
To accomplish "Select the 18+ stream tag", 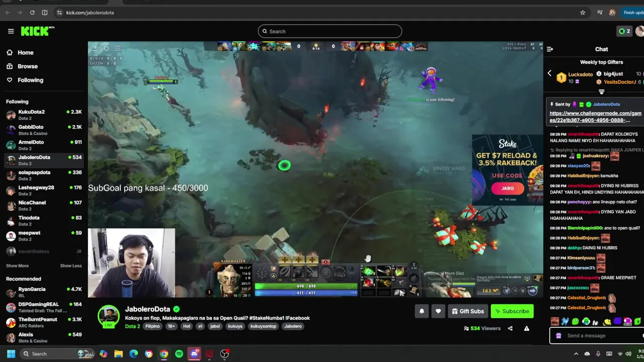I will 171,326.
